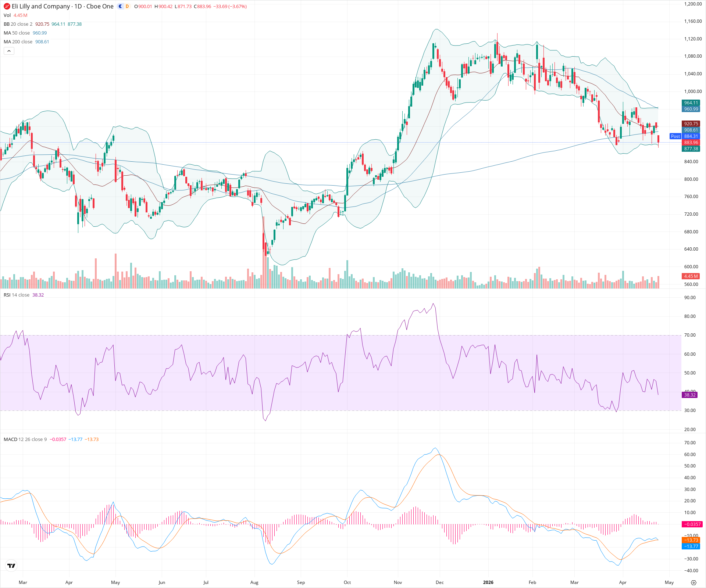This screenshot has height=588, width=706.
Task: Collapse the indicator legend using the chevron button
Action: [9, 51]
